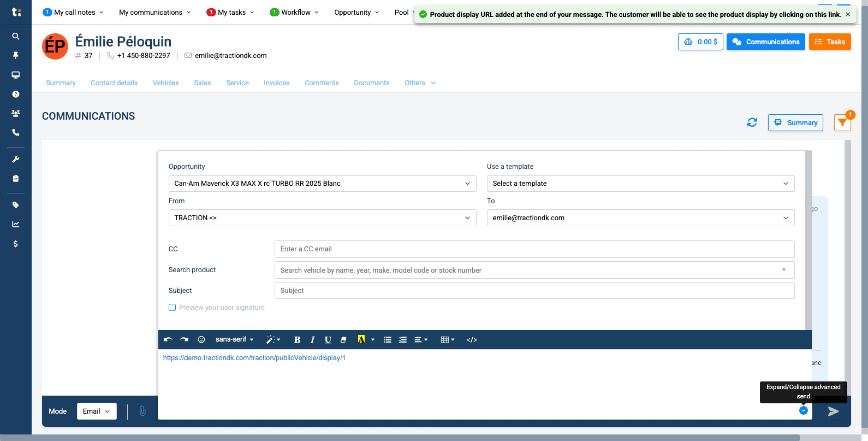The height and width of the screenshot is (441, 868).
Task: Switch to the Invoices tab
Action: (276, 83)
